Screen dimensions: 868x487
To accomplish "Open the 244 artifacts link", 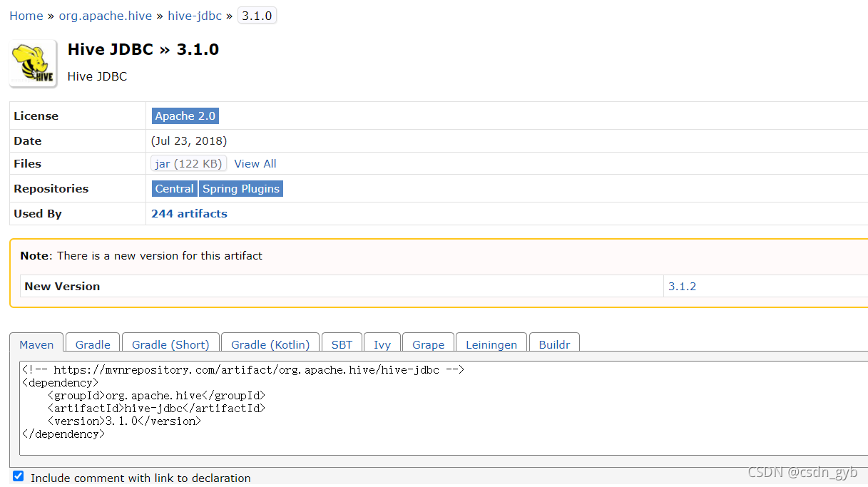I will [x=189, y=213].
